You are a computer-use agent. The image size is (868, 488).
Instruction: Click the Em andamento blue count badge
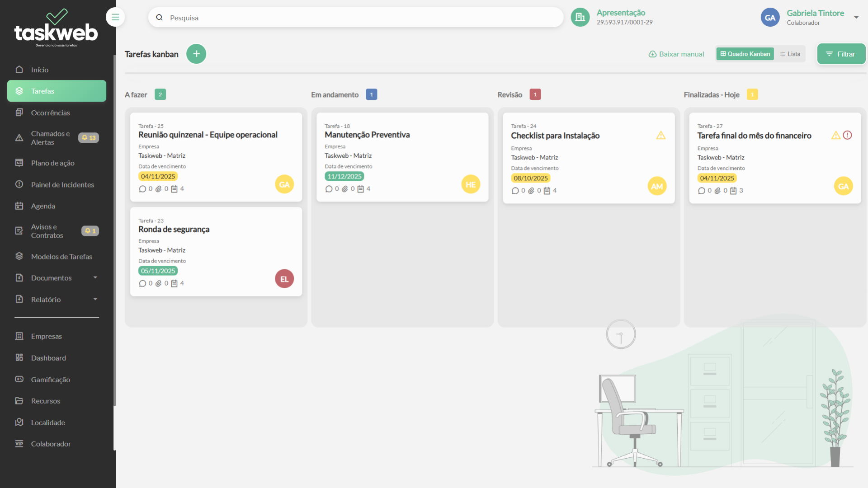pos(372,94)
